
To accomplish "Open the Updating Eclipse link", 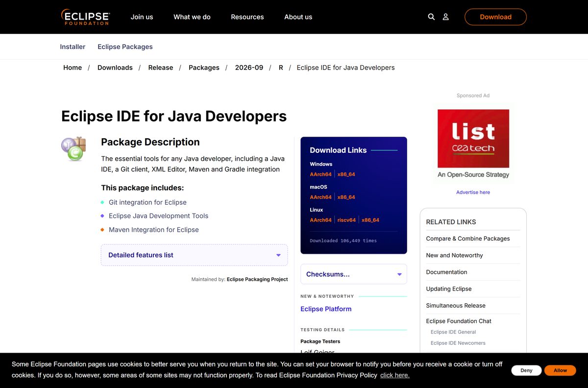I will [449, 289].
